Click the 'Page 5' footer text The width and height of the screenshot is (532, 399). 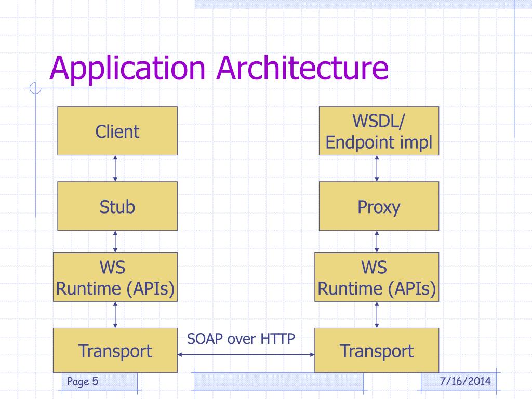[83, 381]
